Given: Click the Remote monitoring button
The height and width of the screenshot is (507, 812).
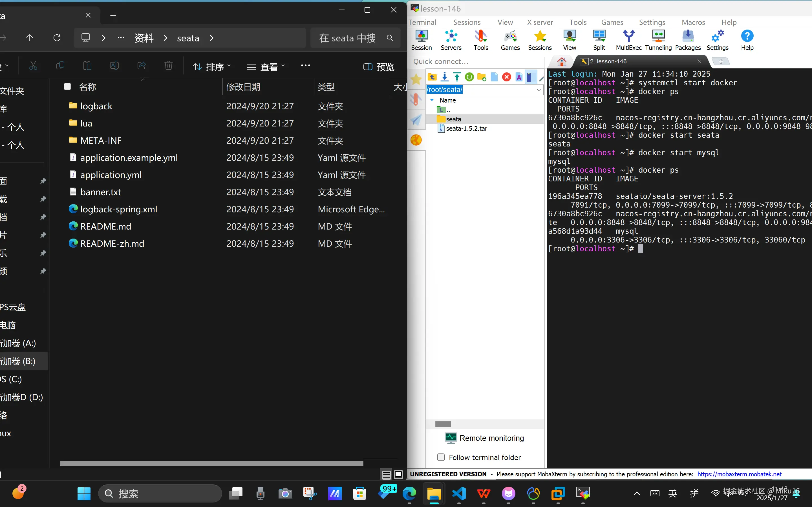Looking at the screenshot, I should click(x=484, y=438).
